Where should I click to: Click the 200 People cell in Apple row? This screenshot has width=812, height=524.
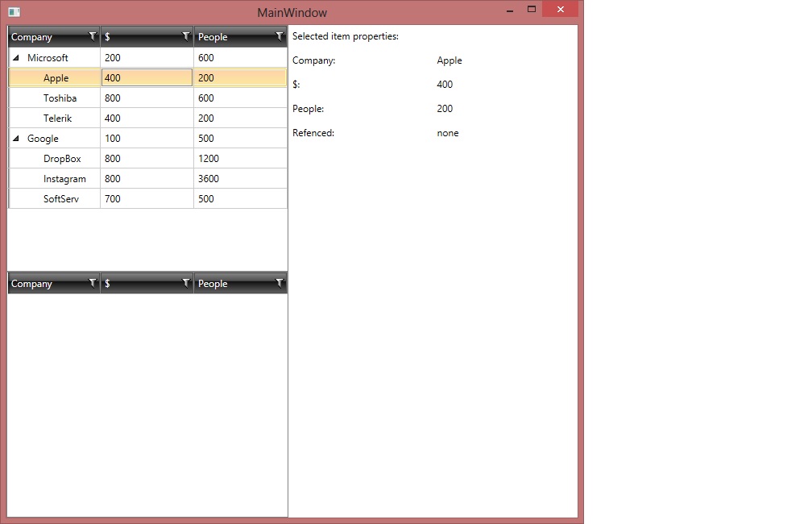click(240, 77)
